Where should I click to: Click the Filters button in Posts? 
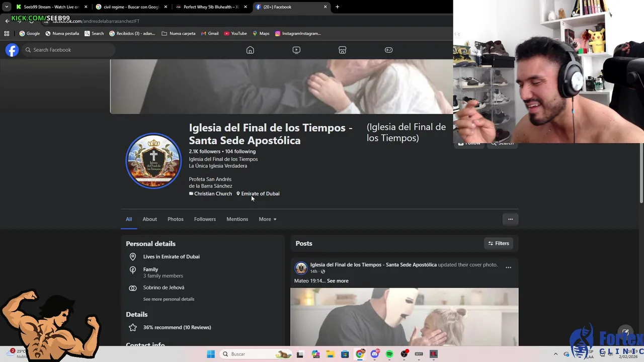click(499, 243)
